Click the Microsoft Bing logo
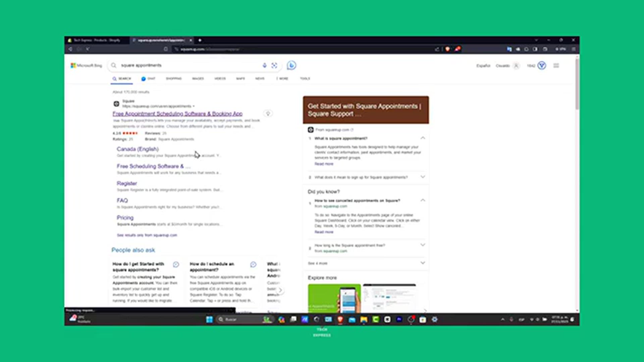644x362 pixels. (86, 65)
